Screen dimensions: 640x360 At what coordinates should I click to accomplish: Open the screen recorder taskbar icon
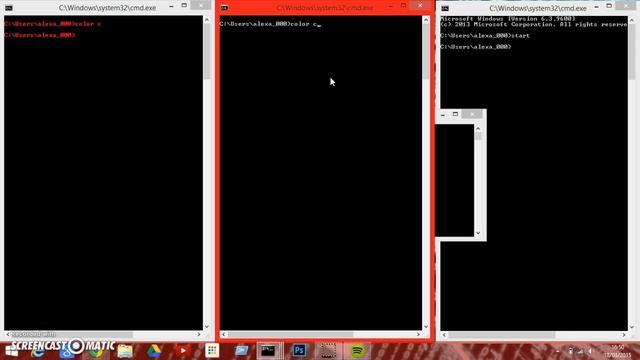[328, 351]
